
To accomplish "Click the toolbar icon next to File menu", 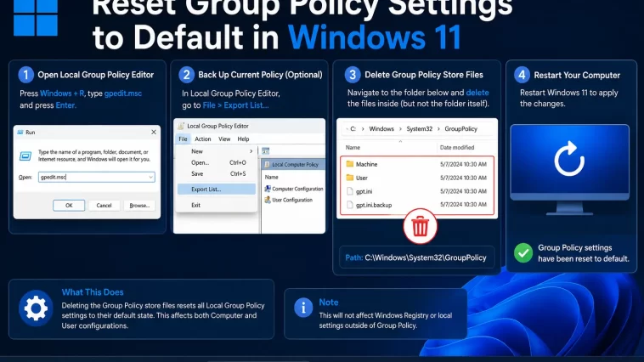I will (265, 151).
